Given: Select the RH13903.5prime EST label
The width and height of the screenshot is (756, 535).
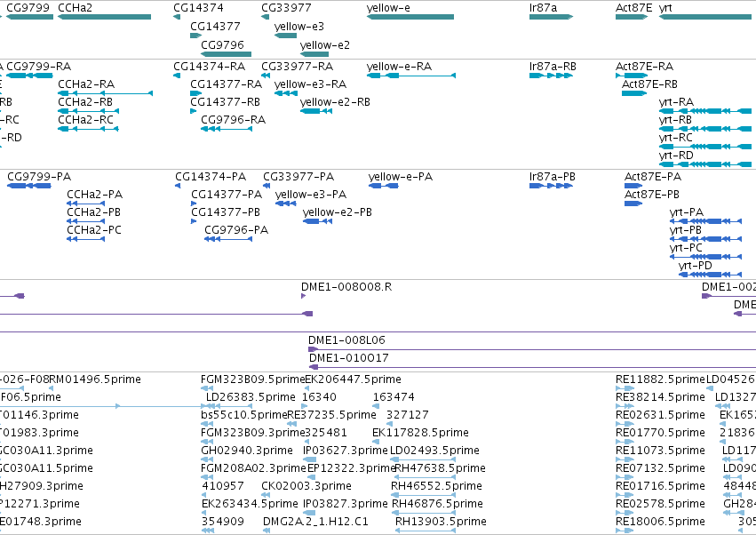Looking at the screenshot, I should tap(441, 522).
